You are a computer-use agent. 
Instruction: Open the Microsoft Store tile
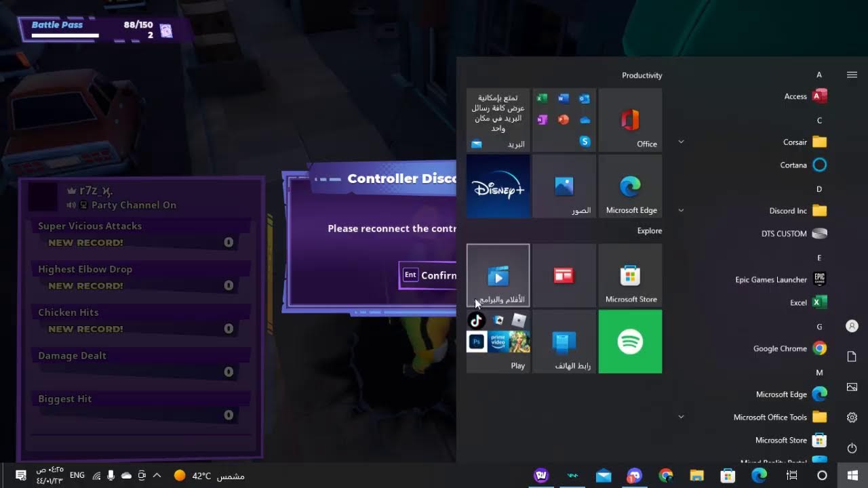(630, 275)
